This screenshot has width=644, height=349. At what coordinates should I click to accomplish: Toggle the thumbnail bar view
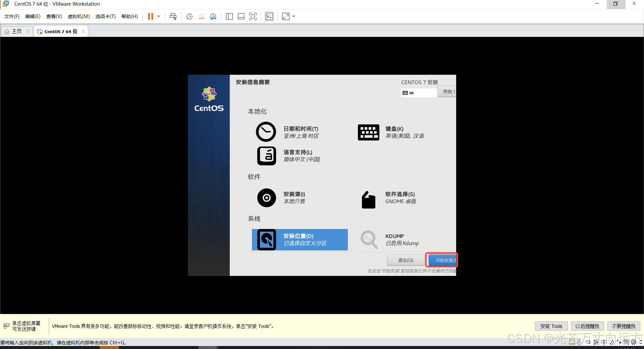tap(241, 16)
